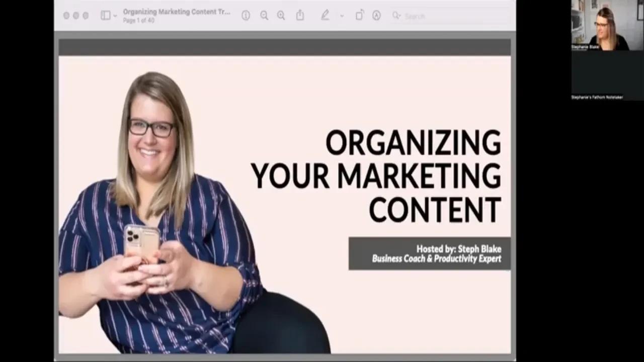Open the sidebar view button in Preview
The width and height of the screenshot is (644, 362).
(105, 16)
